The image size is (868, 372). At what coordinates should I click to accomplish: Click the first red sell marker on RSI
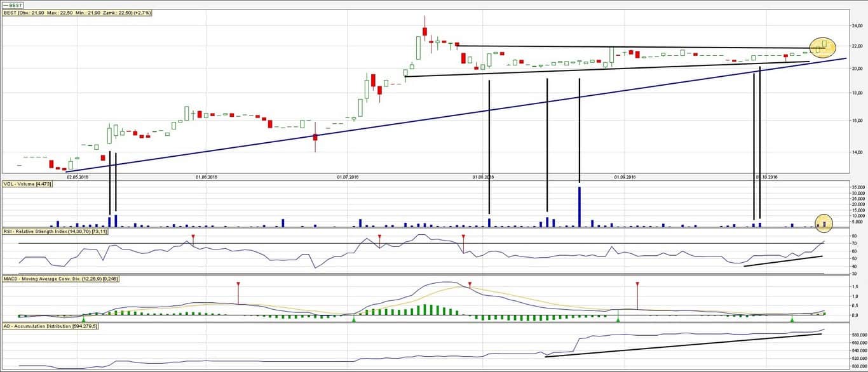[194, 237]
